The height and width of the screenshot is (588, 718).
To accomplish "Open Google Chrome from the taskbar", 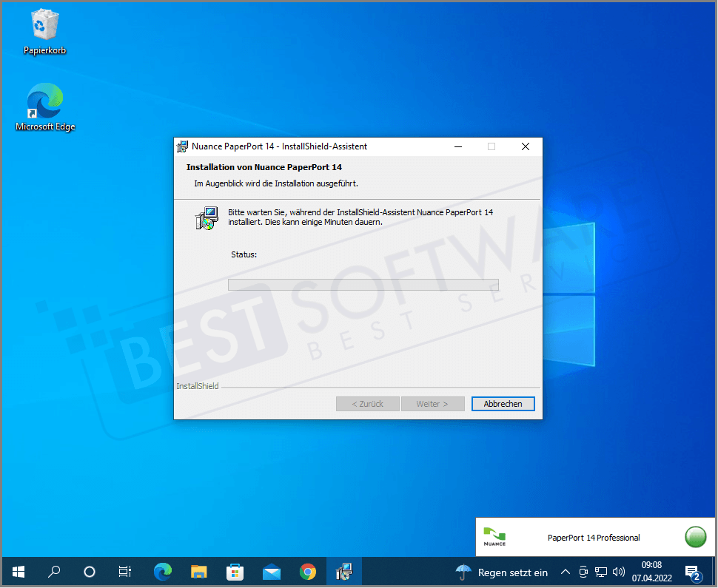I will pos(308,572).
